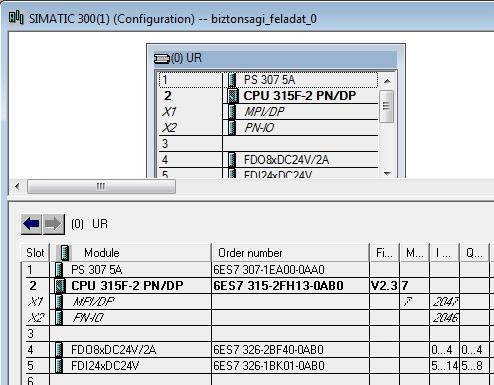This screenshot has width=494, height=385.
Task: Click the gray forward arrow navigation button
Action: (x=54, y=224)
